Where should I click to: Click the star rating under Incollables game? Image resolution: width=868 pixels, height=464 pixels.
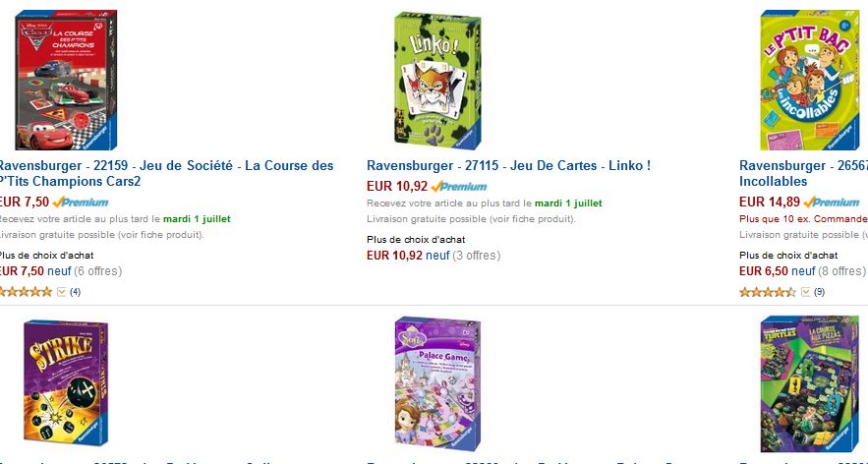point(768,292)
